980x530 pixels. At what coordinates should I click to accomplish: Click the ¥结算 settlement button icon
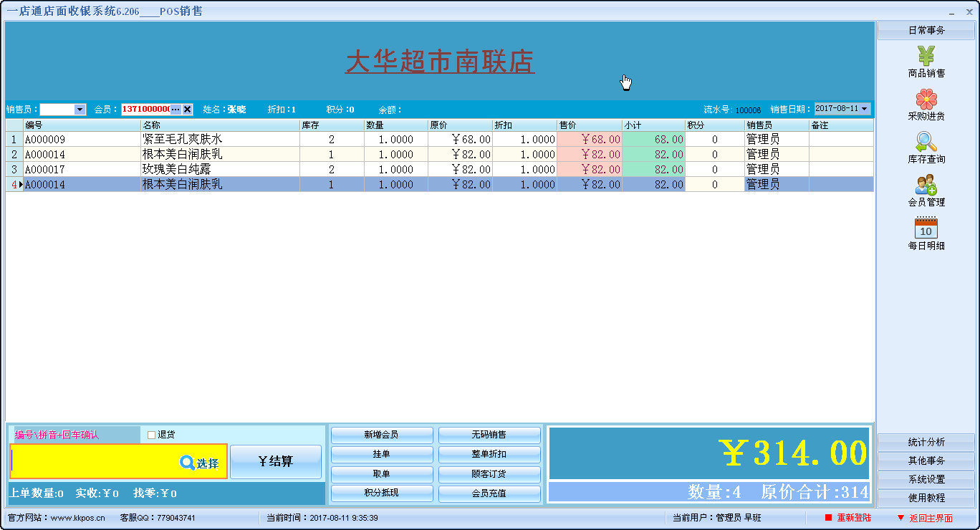pos(275,461)
